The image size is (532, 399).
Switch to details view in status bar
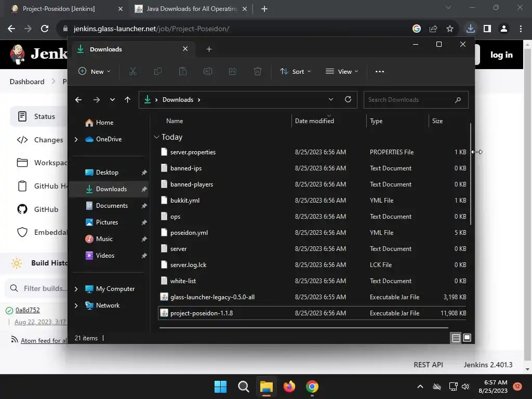pyautogui.click(x=456, y=338)
